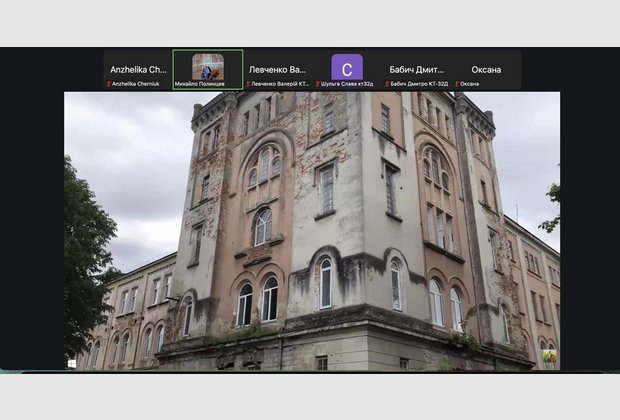Viewport: 620px width, 420px height.
Task: Click small yellow thumbnail in shared photo corner
Action: pos(550,356)
